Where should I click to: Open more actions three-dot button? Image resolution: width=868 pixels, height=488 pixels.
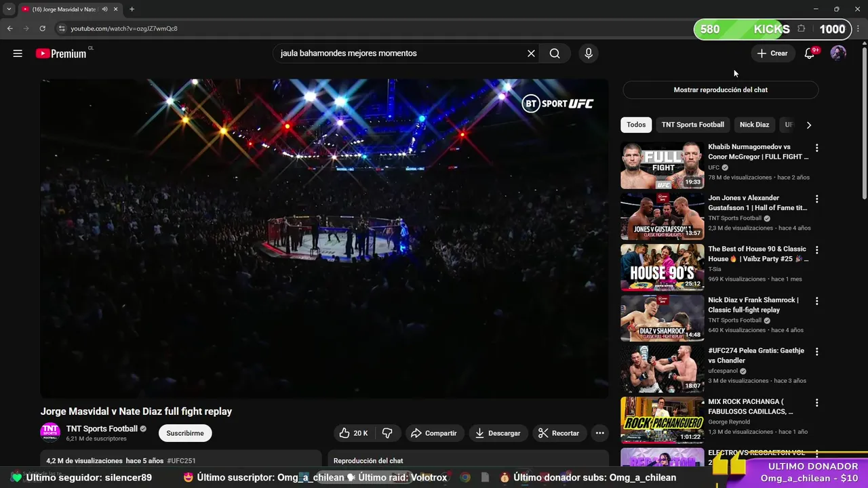599,433
